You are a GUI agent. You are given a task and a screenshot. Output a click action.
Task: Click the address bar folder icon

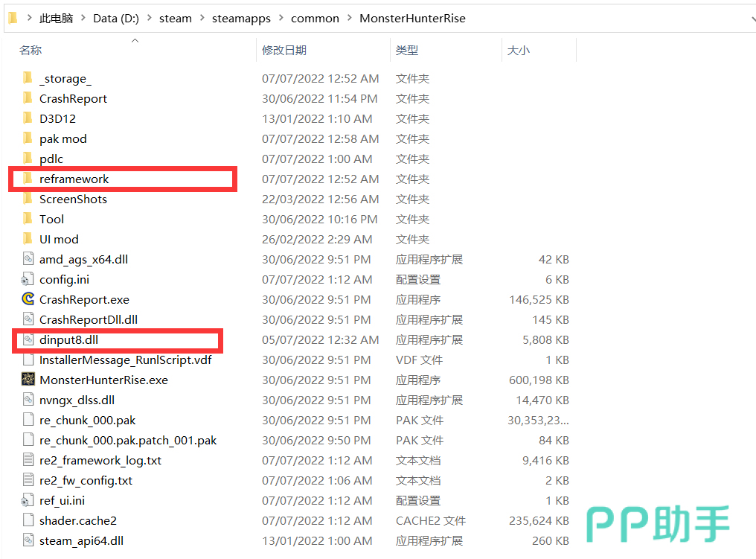(13, 18)
